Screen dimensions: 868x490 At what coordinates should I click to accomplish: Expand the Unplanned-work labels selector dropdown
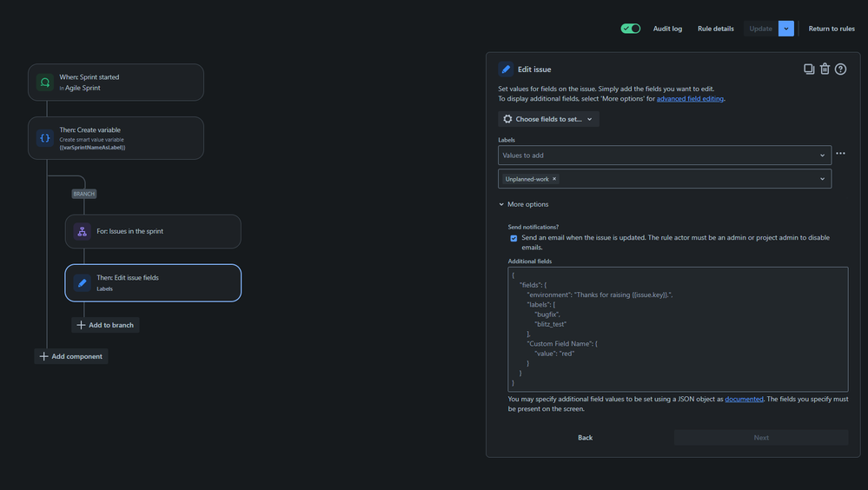822,179
